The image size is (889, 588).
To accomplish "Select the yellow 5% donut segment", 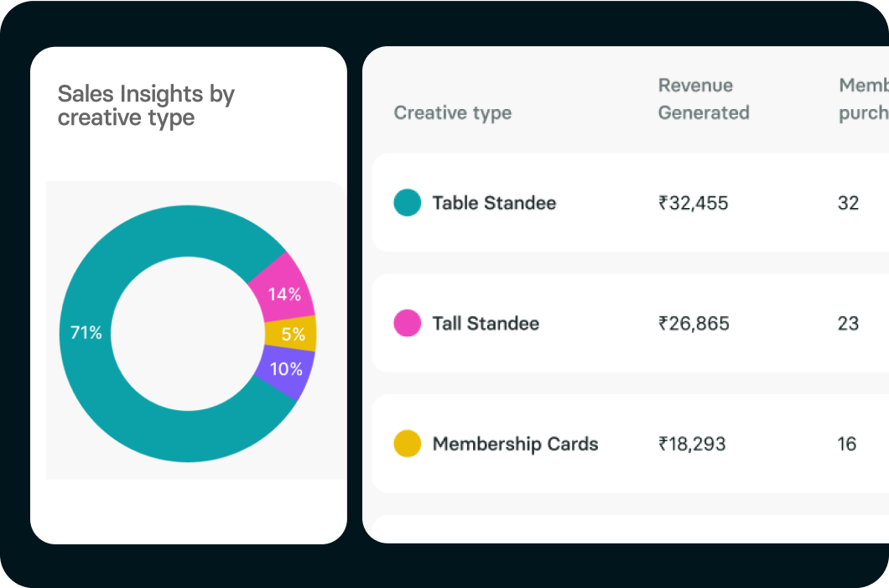I will 293,334.
